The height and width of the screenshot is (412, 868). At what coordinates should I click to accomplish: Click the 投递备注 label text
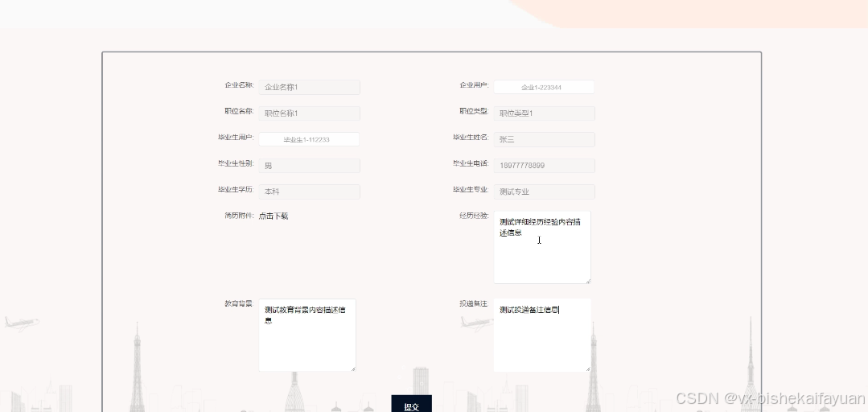pos(474,303)
